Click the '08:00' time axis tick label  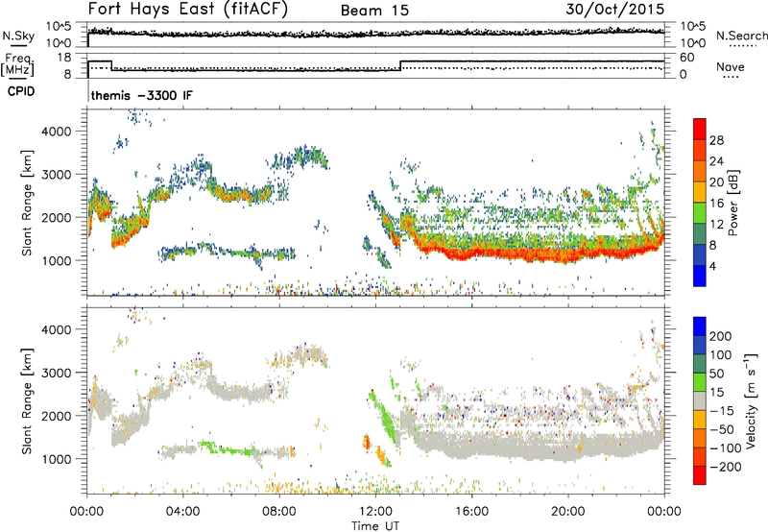(x=279, y=512)
